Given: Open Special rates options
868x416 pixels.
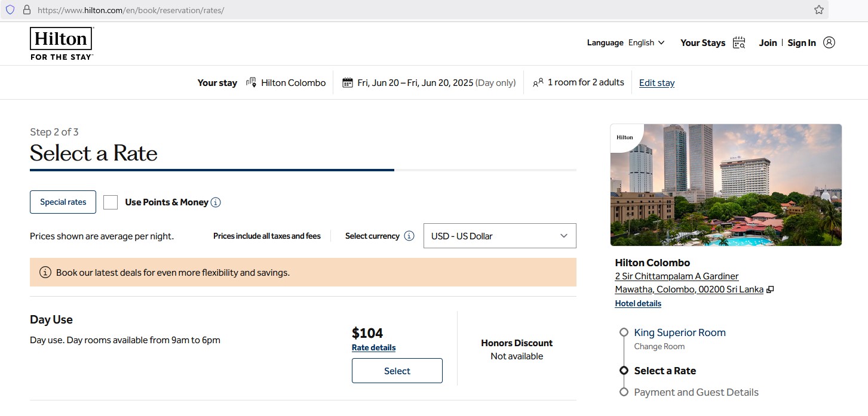Looking at the screenshot, I should coord(63,202).
